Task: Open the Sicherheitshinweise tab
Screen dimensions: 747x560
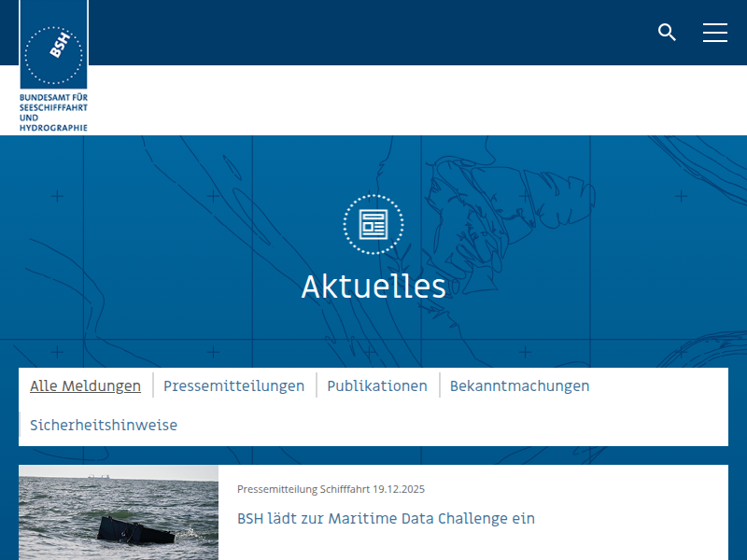Action: 104,425
